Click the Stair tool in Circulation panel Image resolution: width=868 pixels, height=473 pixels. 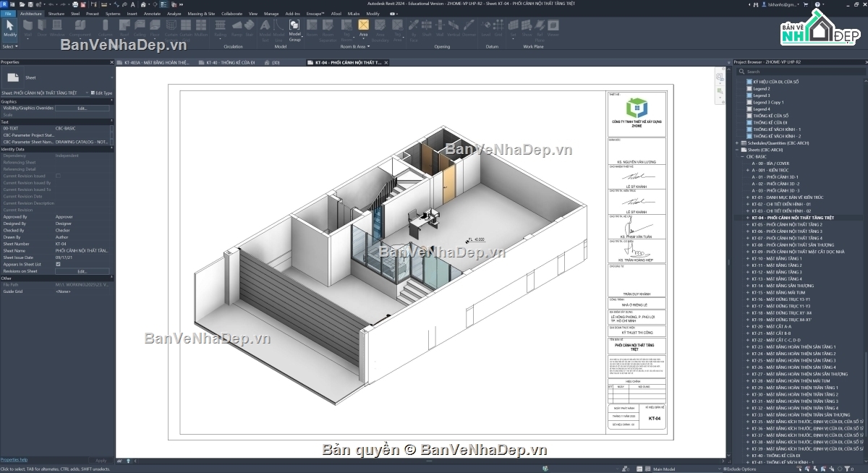tap(250, 29)
